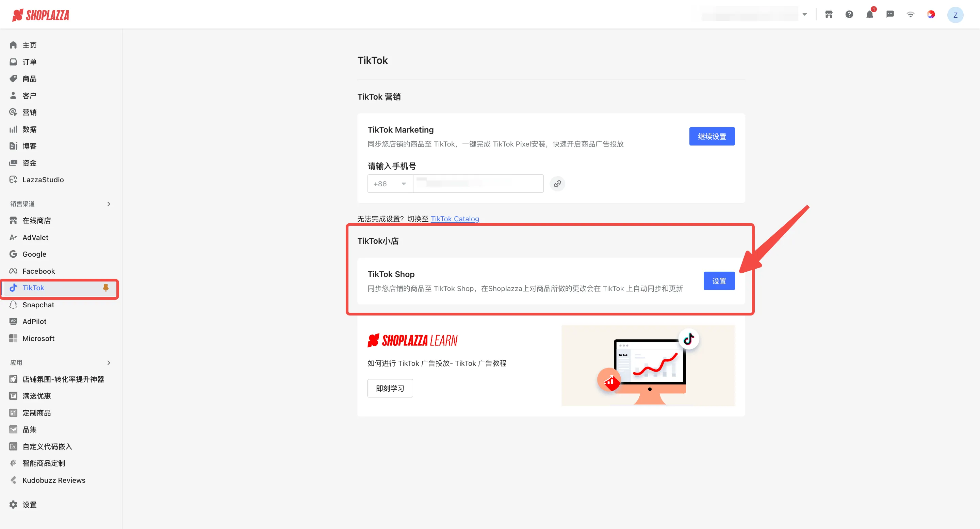This screenshot has width=980, height=529.
Task: Click the link icon beside phone field
Action: click(557, 184)
